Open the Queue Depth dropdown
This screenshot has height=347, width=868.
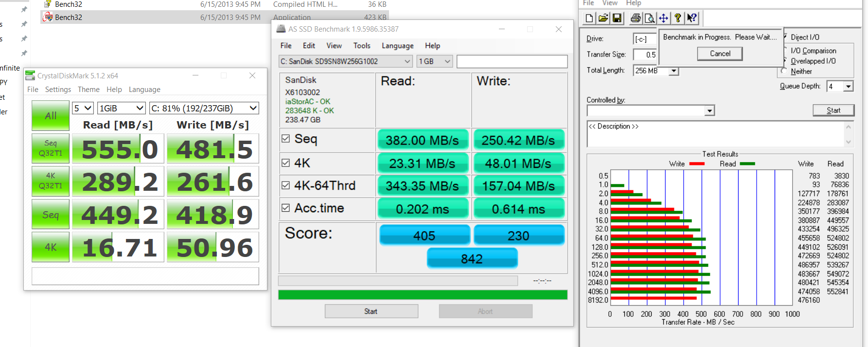pyautogui.click(x=848, y=86)
